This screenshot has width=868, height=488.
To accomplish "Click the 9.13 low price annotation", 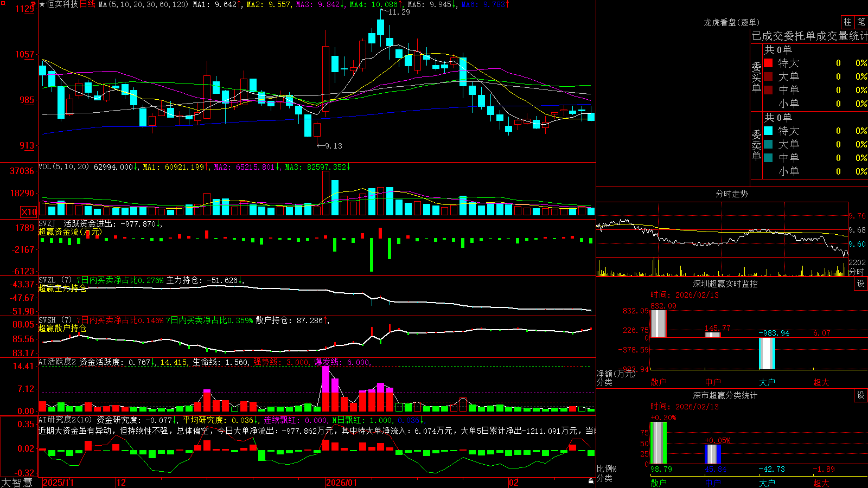I will [x=334, y=146].
